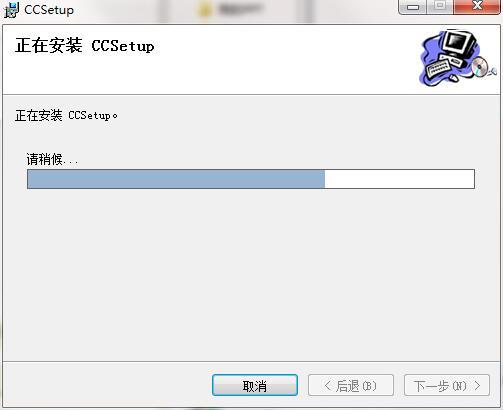The height and width of the screenshot is (410, 503).
Task: Click the disabled 后退(B) button
Action: 351,386
